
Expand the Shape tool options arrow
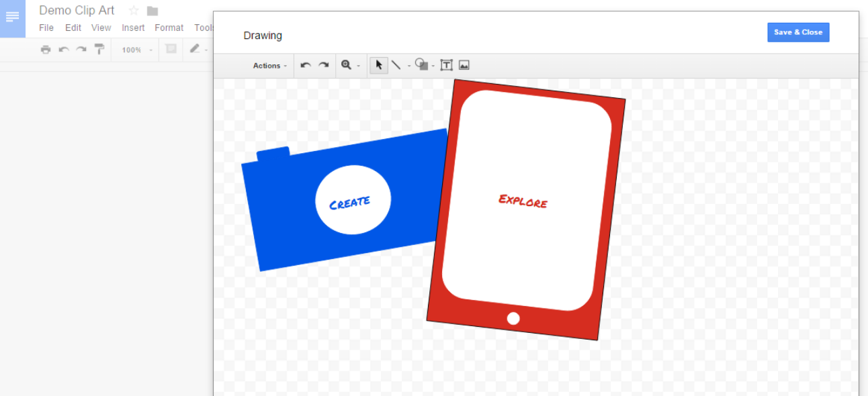point(433,64)
